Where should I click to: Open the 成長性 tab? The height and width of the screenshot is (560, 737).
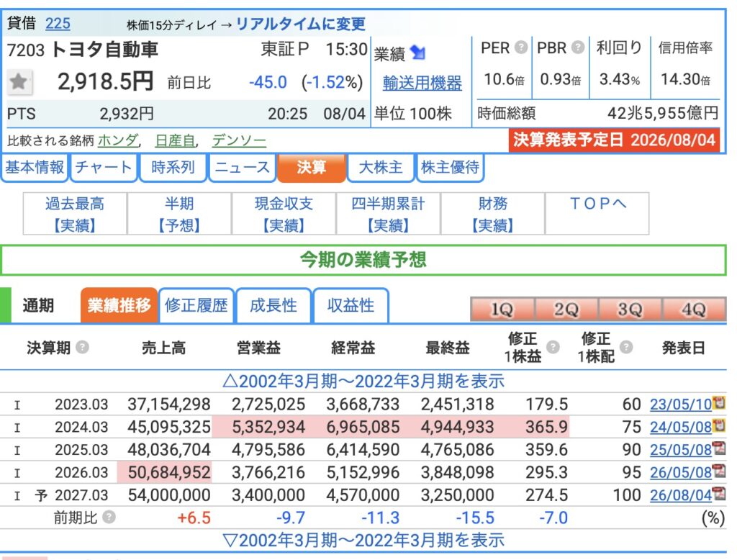[273, 306]
